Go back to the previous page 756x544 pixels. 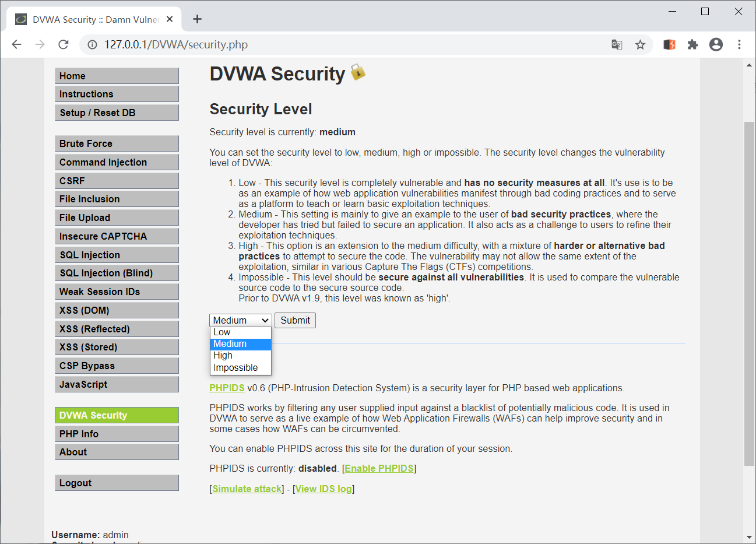coord(16,44)
